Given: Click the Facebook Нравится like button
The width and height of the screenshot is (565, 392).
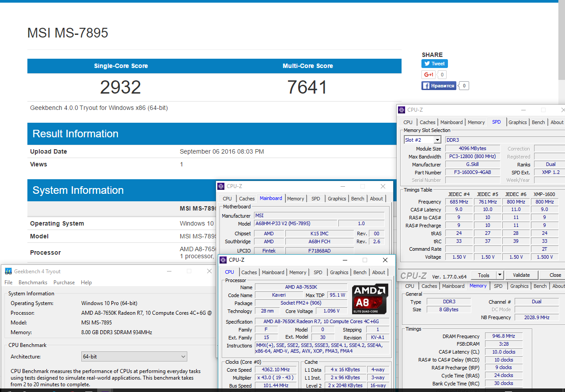Looking at the screenshot, I should [x=439, y=86].
